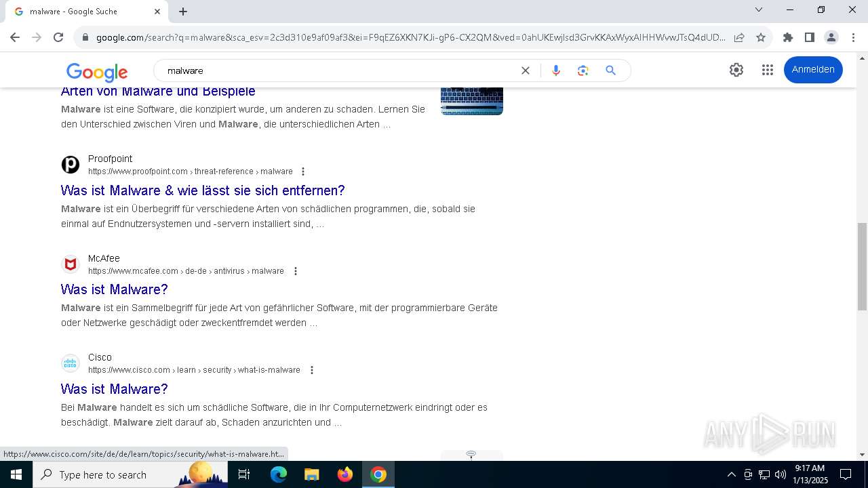Click the page vertical scrollbar thumb
The width and height of the screenshot is (868, 488).
(x=863, y=266)
